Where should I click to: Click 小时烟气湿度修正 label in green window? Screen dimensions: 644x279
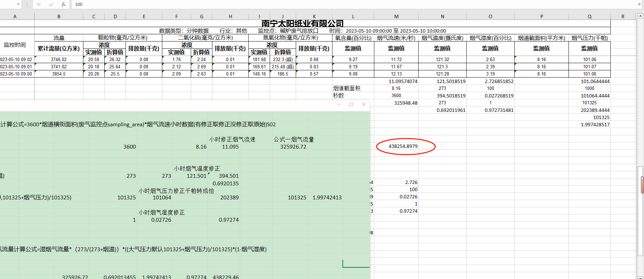pos(162,212)
